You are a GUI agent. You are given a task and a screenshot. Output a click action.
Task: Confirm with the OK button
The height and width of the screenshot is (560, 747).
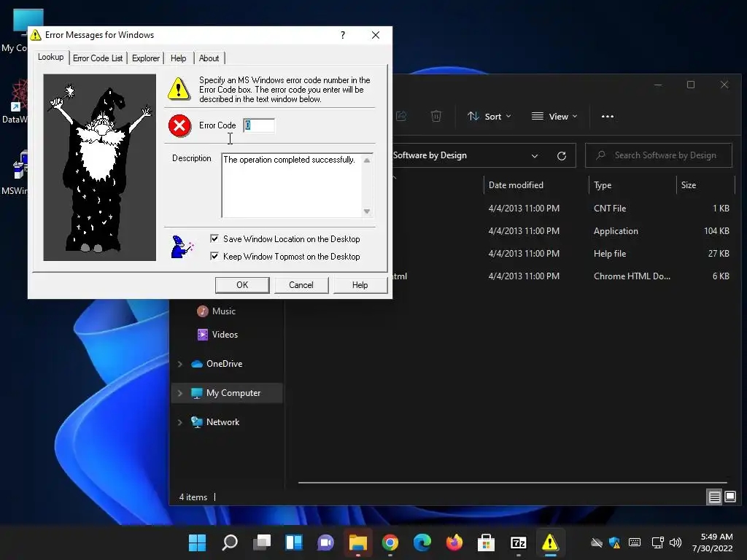(x=242, y=285)
